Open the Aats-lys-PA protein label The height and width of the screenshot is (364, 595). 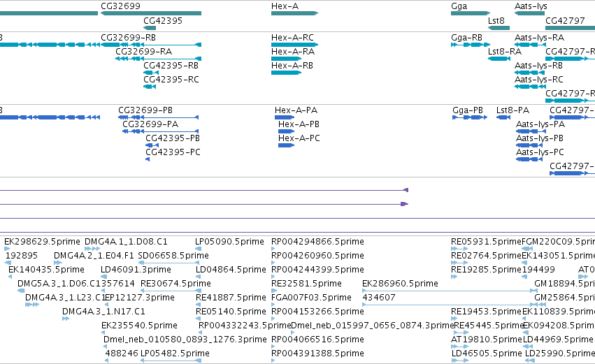540,124
